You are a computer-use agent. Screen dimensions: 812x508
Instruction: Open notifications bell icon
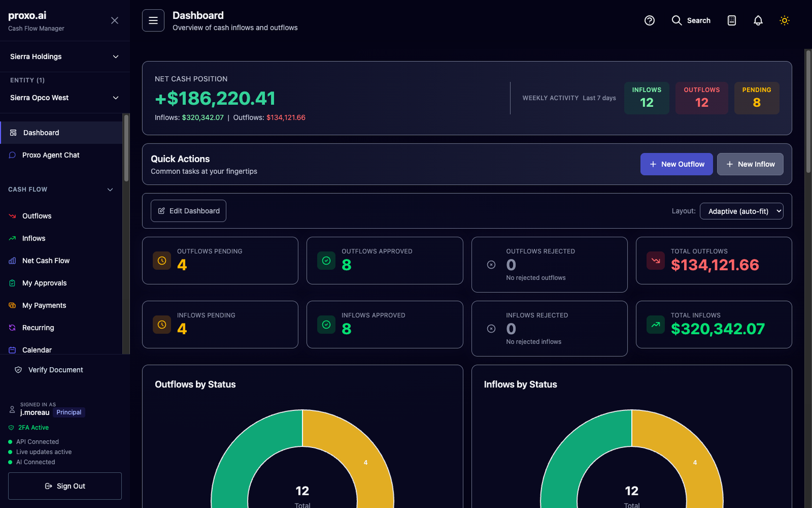[758, 21]
